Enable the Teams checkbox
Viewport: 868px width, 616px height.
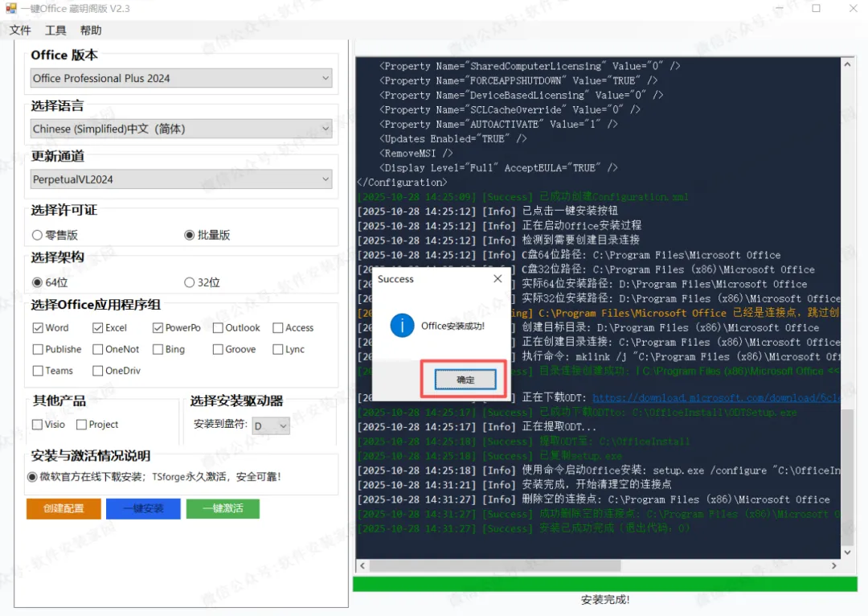38,371
